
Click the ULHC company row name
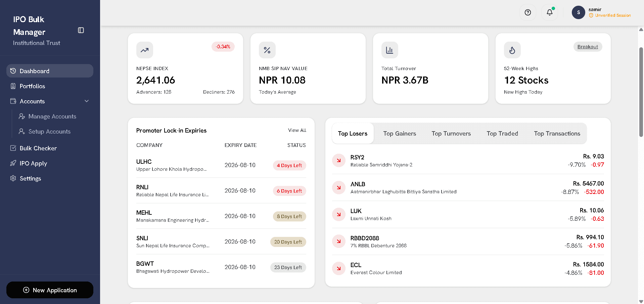[144, 161]
